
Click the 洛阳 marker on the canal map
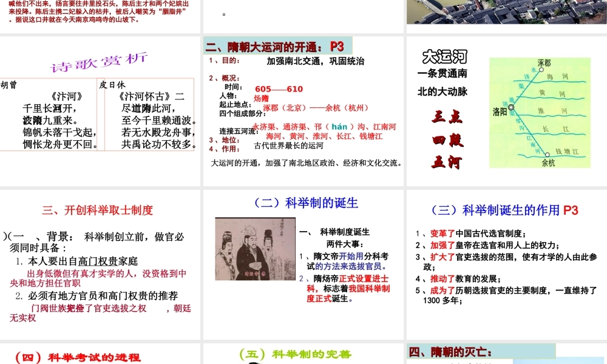click(511, 107)
